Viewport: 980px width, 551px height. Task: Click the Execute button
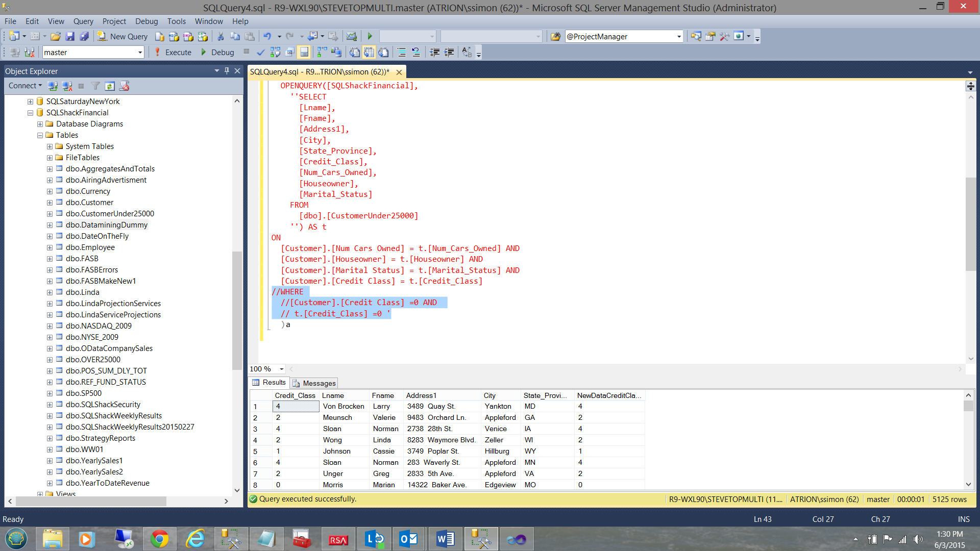[x=173, y=52]
